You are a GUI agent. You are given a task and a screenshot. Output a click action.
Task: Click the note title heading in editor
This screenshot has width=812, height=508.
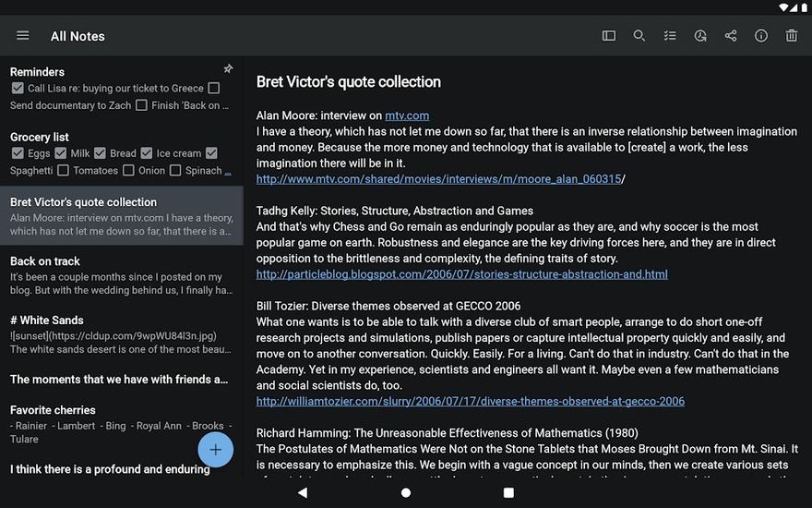349,82
